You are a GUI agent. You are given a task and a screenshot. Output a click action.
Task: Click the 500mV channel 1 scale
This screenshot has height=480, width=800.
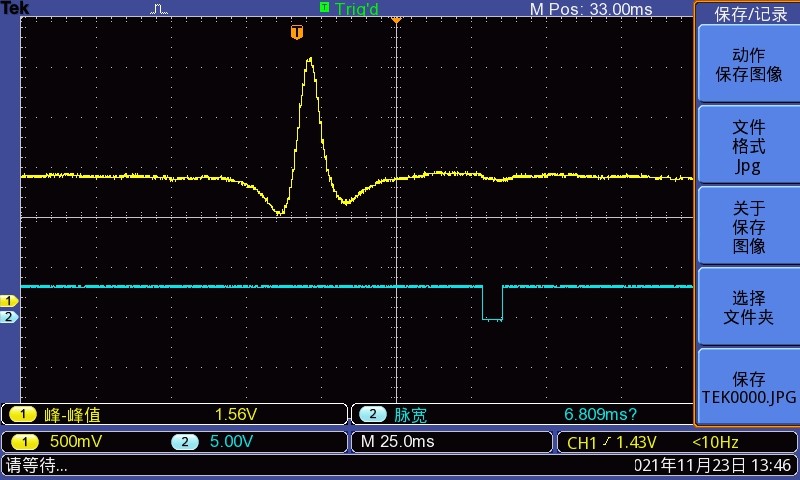[76, 441]
